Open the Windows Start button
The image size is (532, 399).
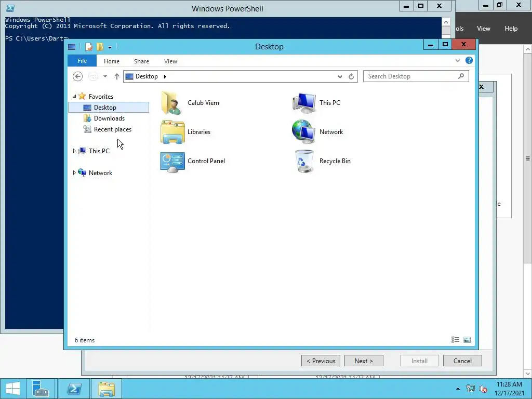click(13, 389)
